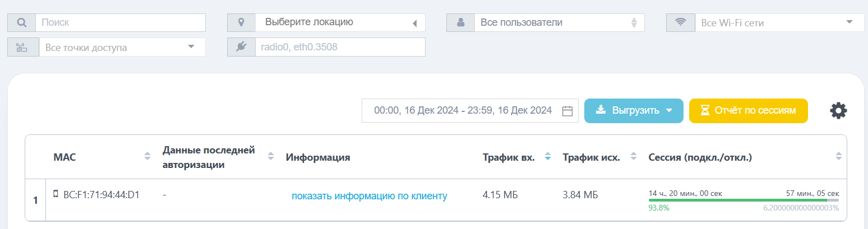This screenshot has height=229, width=868.
Task: Open calendar icon in date range field
Action: pos(567,111)
